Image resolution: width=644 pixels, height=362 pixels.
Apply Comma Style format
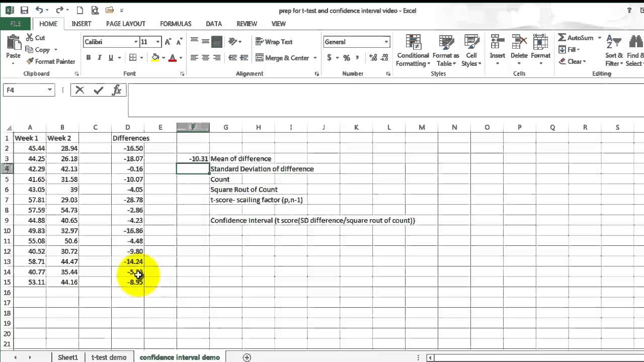(358, 58)
